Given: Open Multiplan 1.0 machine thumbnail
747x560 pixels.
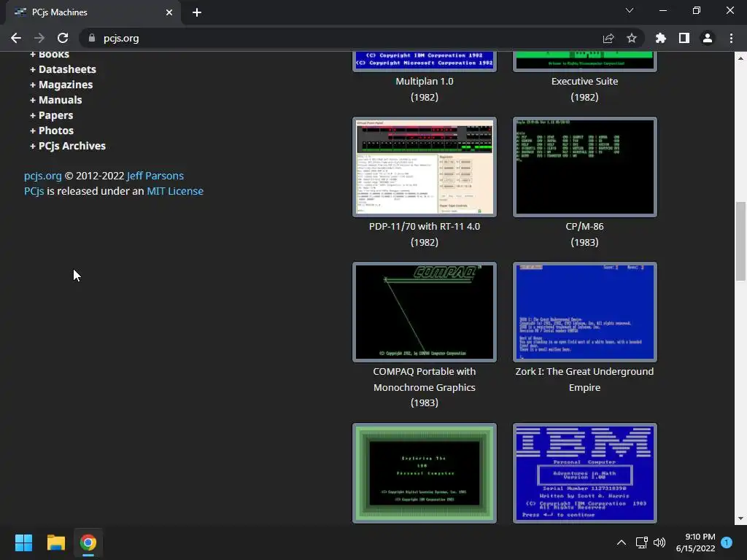Looking at the screenshot, I should pos(425,61).
